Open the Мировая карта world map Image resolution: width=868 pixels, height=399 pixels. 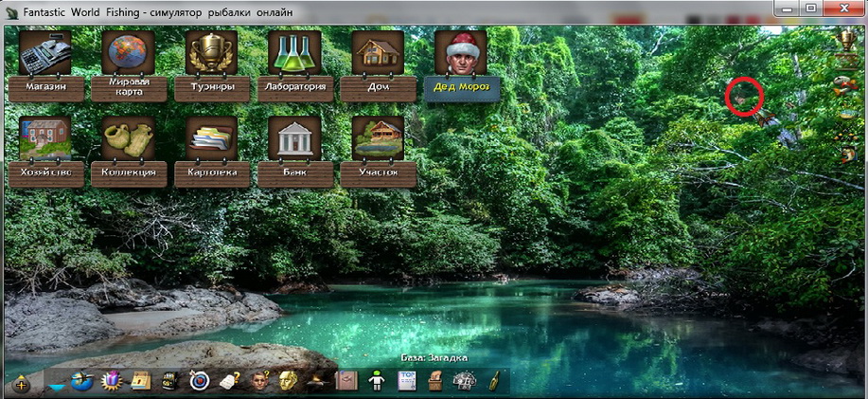[x=129, y=65]
